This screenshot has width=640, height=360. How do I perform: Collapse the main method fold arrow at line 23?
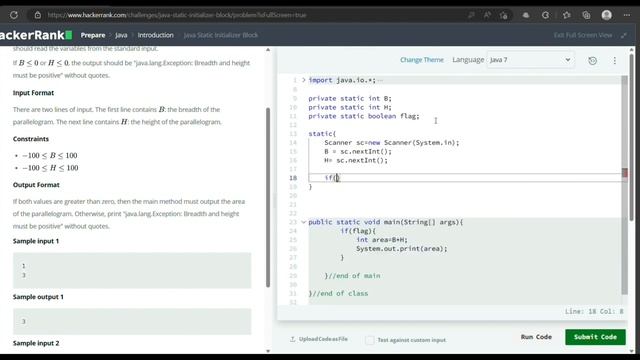(x=304, y=222)
